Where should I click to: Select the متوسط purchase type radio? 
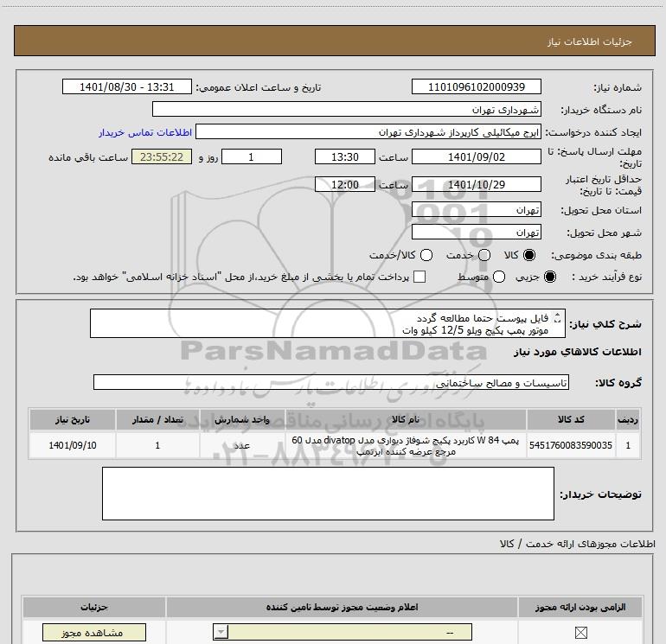click(x=499, y=277)
